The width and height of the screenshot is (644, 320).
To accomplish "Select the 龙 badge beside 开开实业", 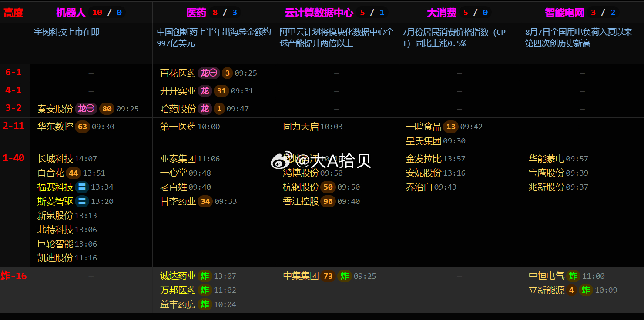I will pyautogui.click(x=205, y=91).
